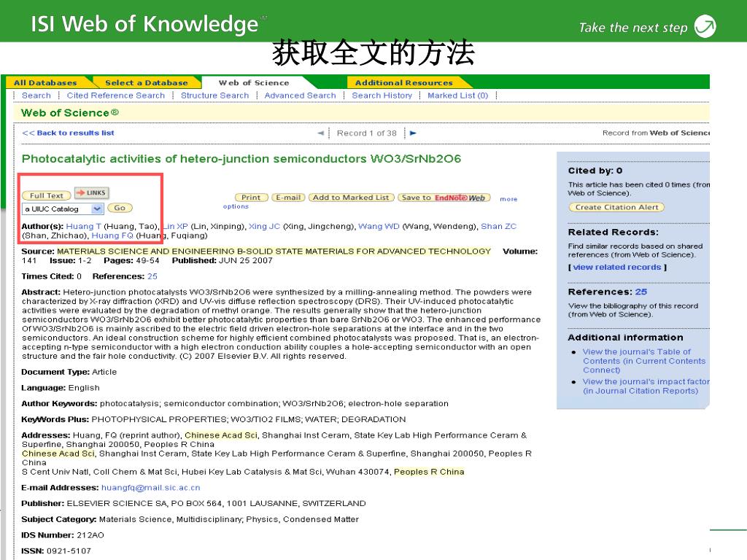Open the Additional Resources tab
Screen dimensions: 747x560
pyautogui.click(x=404, y=83)
